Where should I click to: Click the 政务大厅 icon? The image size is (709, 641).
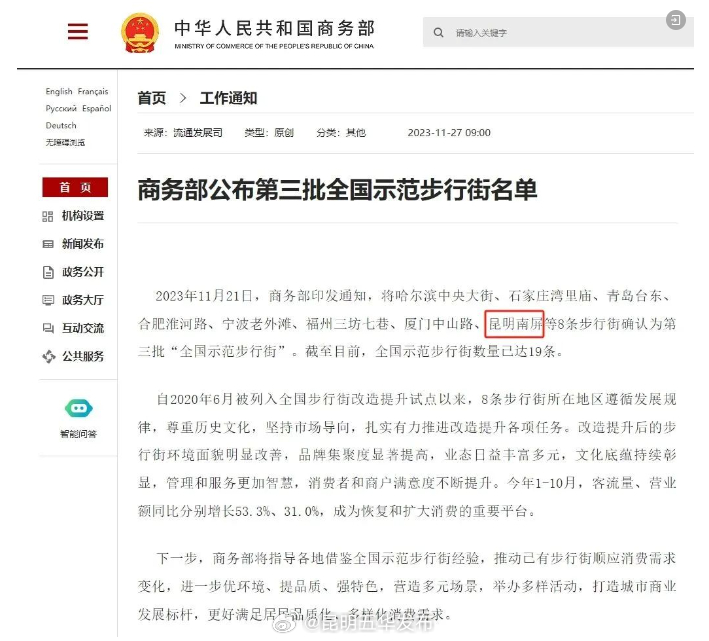(47, 301)
